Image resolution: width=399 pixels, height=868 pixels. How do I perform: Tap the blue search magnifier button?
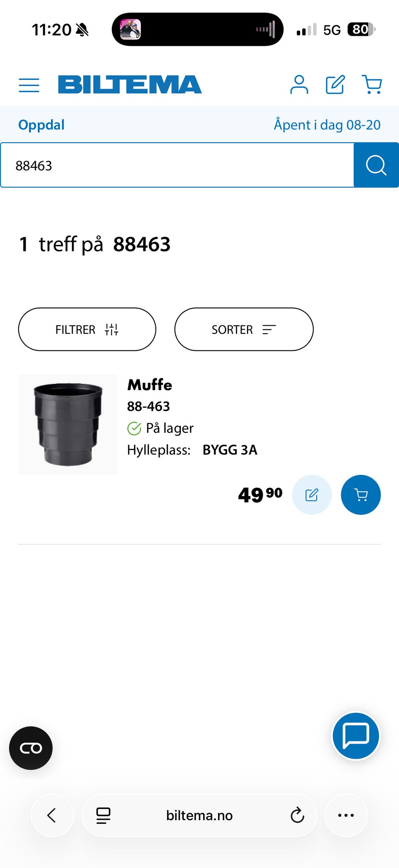[376, 165]
